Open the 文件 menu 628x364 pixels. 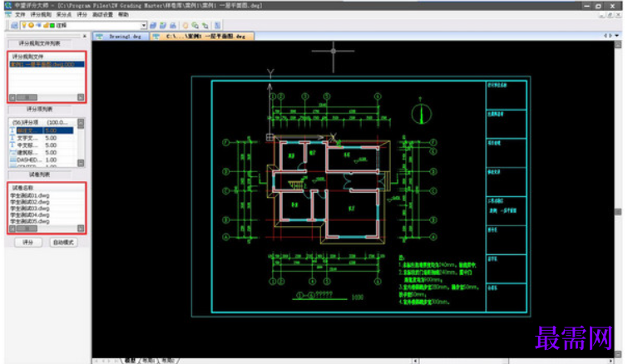pos(20,15)
